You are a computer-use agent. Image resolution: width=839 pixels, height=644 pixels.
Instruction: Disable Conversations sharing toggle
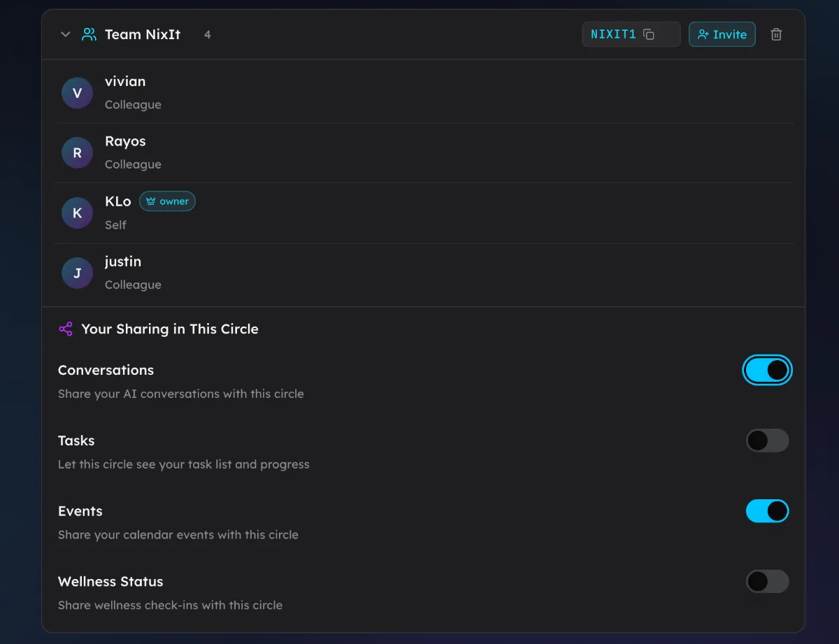pyautogui.click(x=767, y=370)
